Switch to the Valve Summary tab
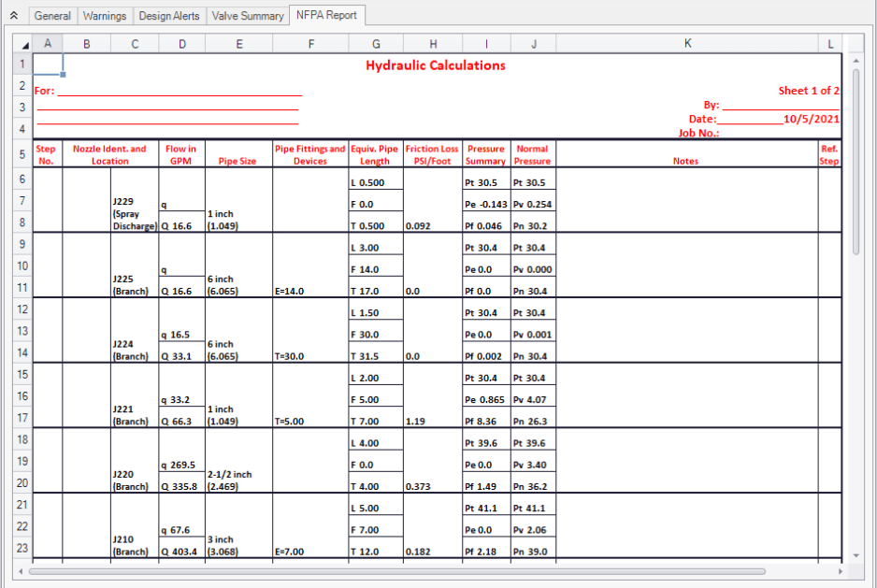The width and height of the screenshot is (877, 588). [x=248, y=16]
